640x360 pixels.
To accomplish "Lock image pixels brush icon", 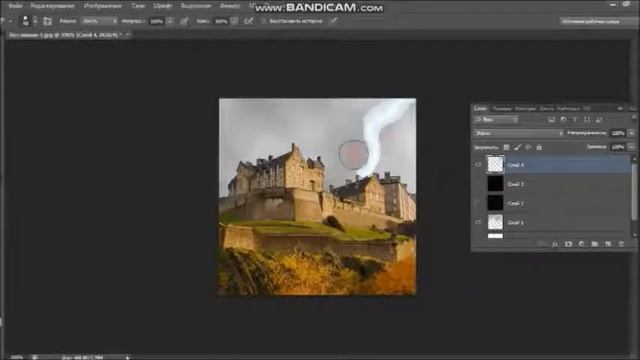I will 517,147.
